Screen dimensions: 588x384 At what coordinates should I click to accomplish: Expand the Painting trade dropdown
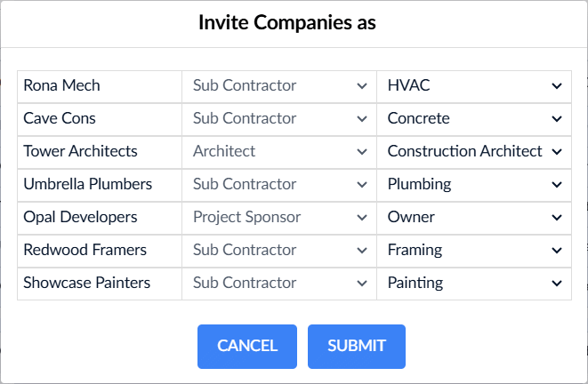tap(474, 284)
